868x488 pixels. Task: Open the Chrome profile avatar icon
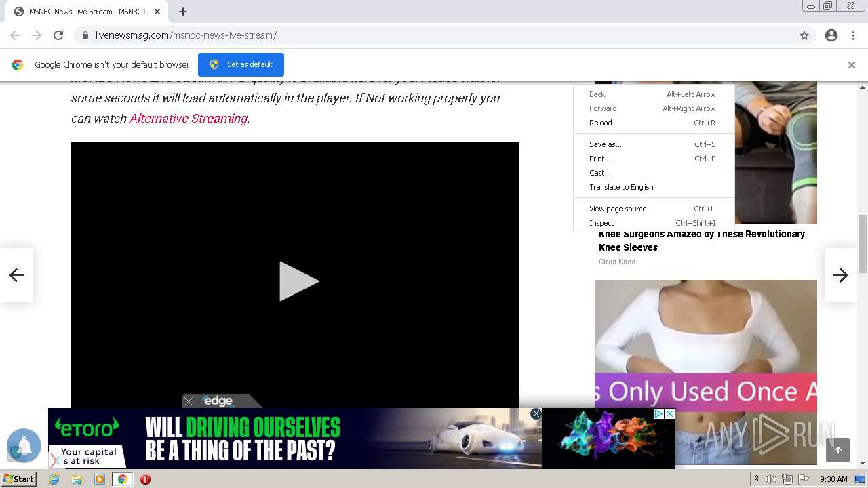coord(831,35)
